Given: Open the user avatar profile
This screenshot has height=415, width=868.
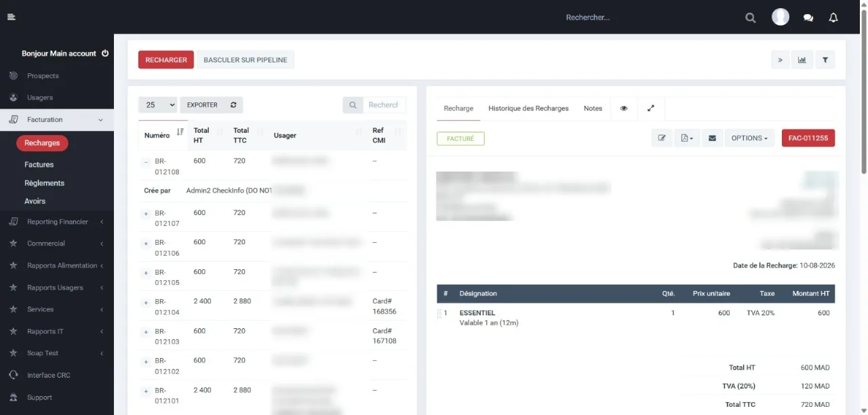Looking at the screenshot, I should [x=781, y=17].
